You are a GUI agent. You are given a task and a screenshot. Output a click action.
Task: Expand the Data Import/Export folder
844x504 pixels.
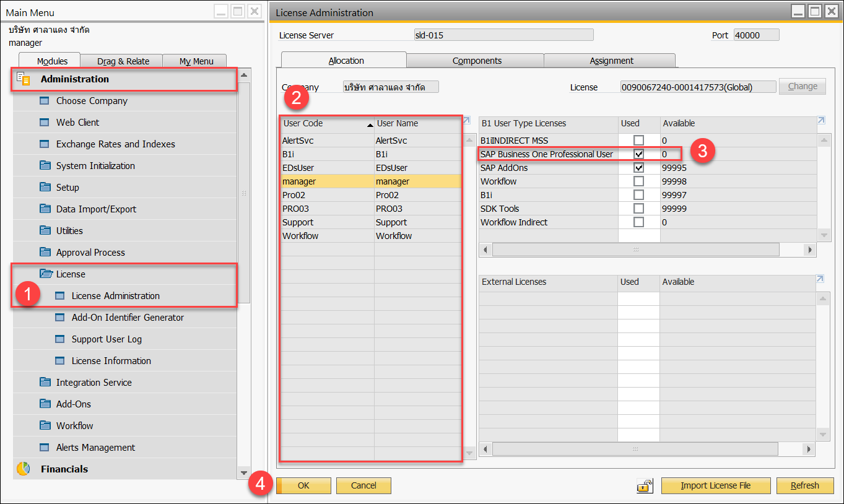coord(124,209)
